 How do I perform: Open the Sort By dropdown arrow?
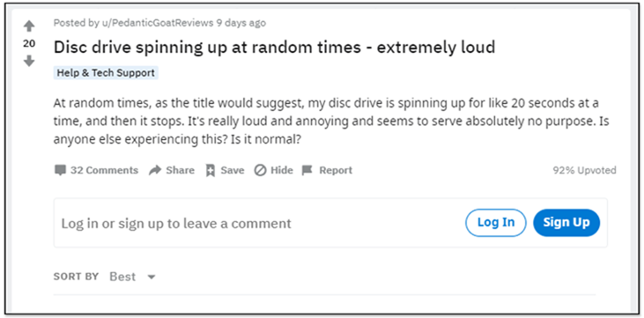pos(152,277)
